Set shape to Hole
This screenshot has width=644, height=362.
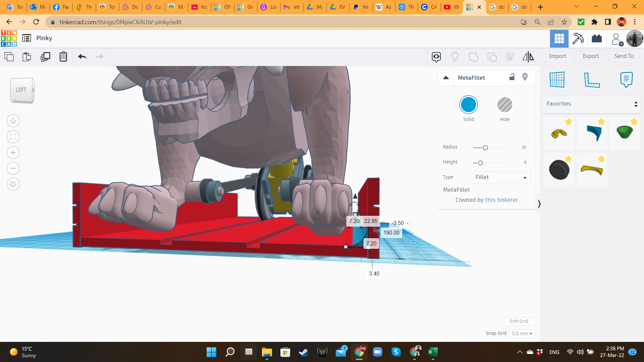[504, 105]
